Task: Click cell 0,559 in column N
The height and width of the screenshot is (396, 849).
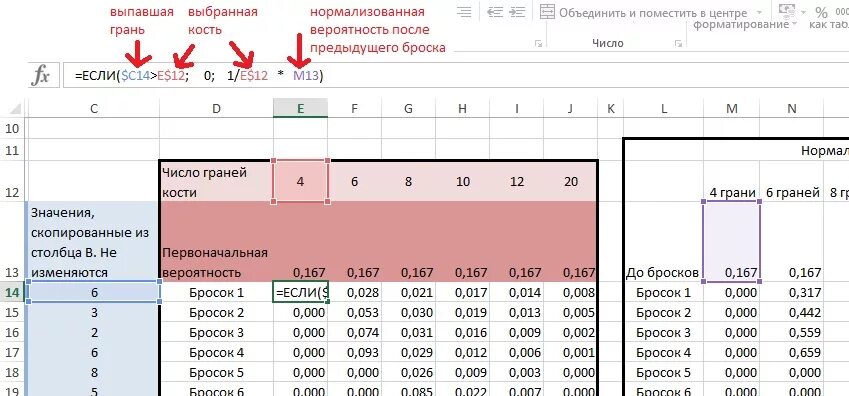Action: pyautogui.click(x=792, y=333)
